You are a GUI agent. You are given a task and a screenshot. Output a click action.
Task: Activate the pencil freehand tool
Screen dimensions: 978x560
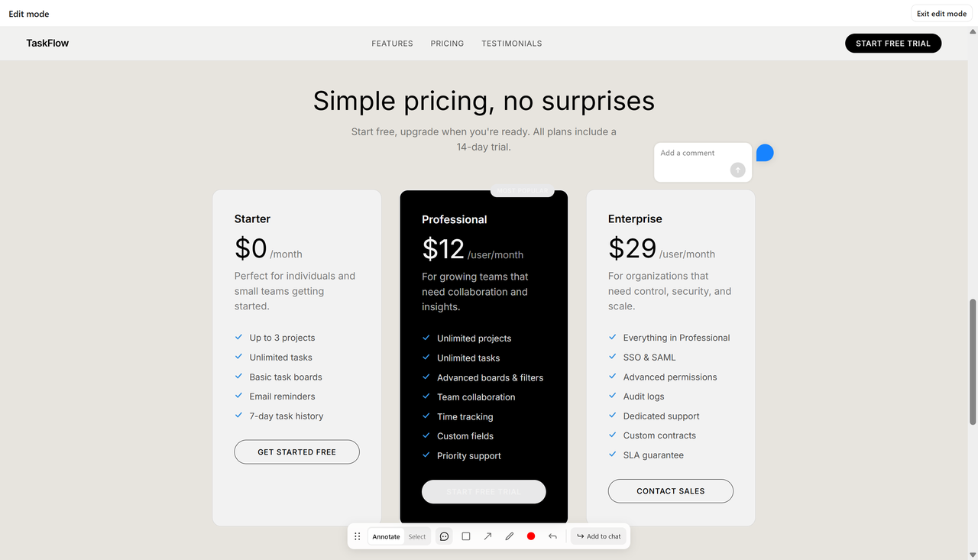coord(510,536)
